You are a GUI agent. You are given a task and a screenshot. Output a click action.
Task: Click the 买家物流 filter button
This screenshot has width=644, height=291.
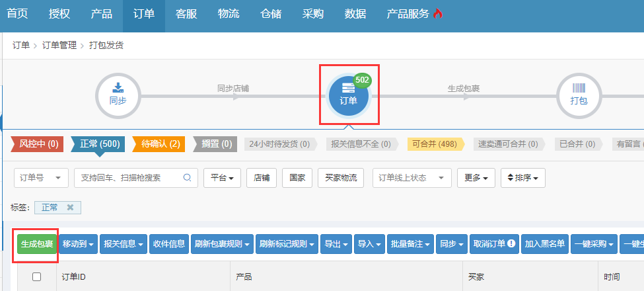(x=341, y=177)
